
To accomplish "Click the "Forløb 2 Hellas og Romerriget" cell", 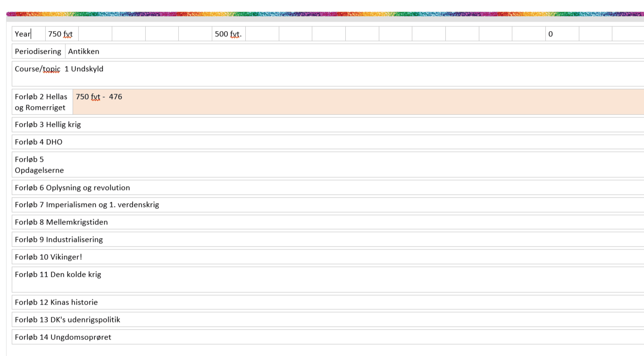I will (42, 102).
